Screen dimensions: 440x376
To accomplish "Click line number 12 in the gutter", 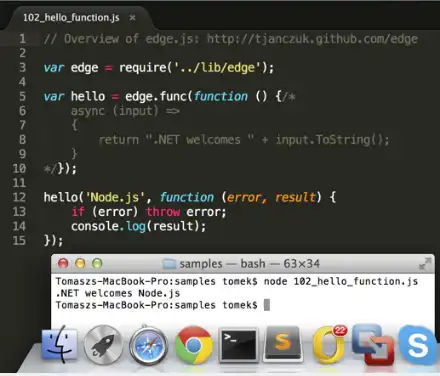I will 19,197.
